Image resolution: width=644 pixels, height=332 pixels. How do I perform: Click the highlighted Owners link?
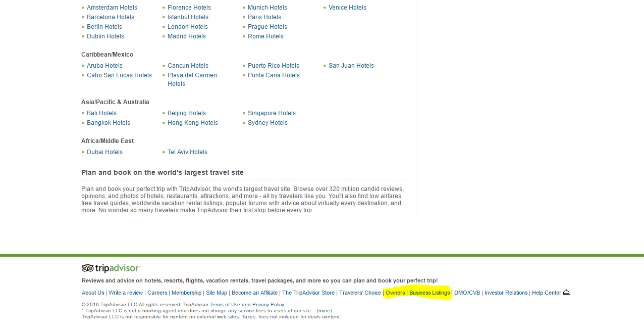click(395, 293)
